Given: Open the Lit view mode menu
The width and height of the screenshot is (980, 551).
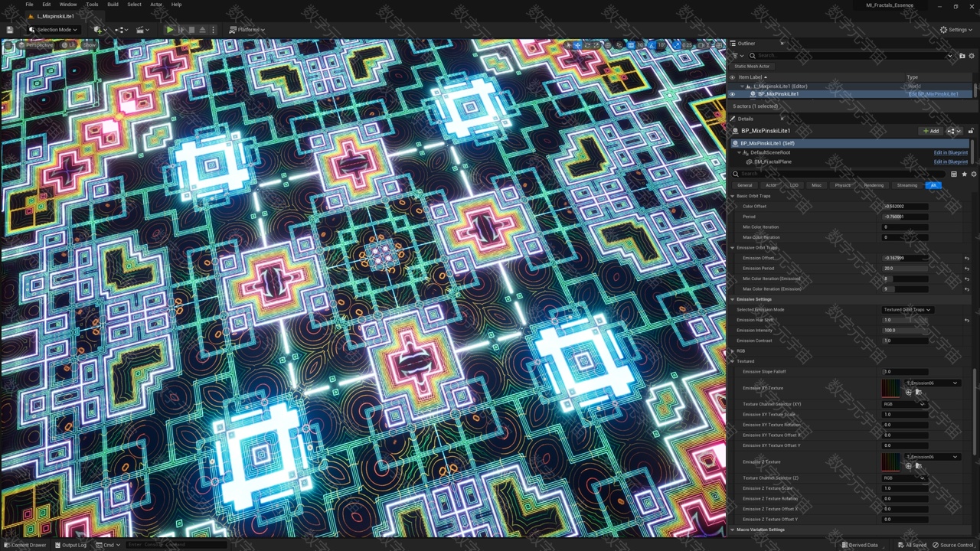Looking at the screenshot, I should [68, 45].
